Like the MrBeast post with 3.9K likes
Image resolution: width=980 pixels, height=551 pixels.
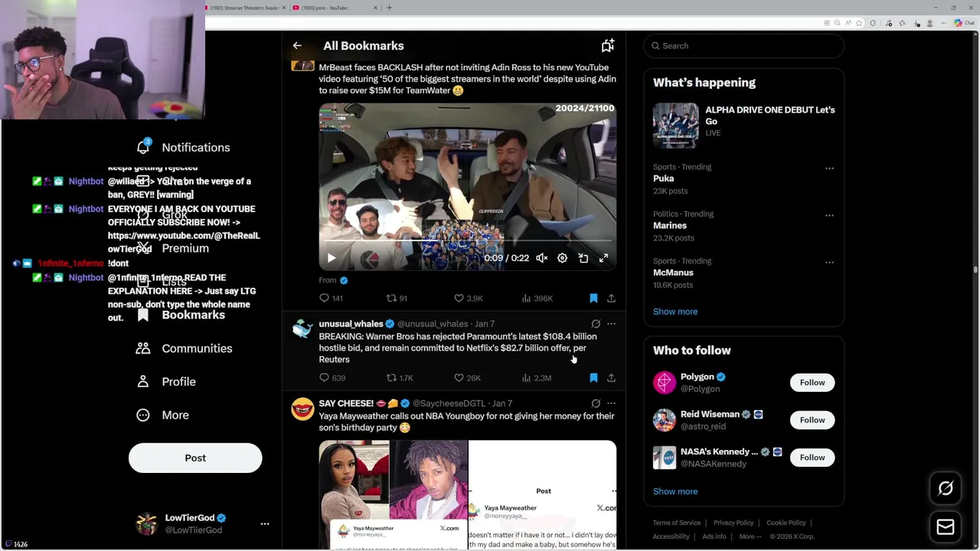pos(468,298)
